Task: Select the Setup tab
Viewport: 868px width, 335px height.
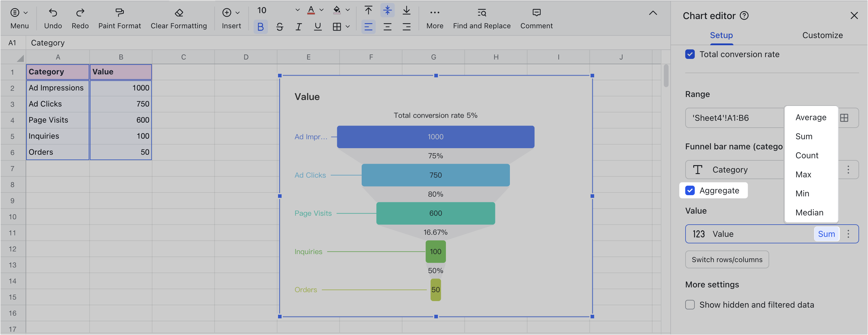Action: pos(721,35)
